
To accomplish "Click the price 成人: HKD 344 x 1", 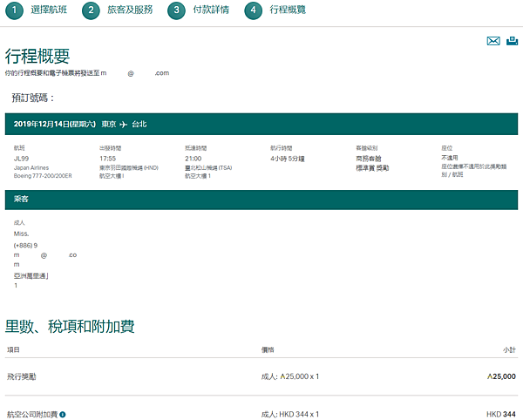I will tap(290, 414).
